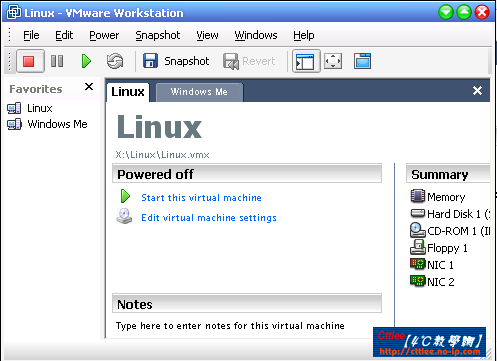Click Start this virtual machine link
The width and height of the screenshot is (497, 361).
(201, 198)
